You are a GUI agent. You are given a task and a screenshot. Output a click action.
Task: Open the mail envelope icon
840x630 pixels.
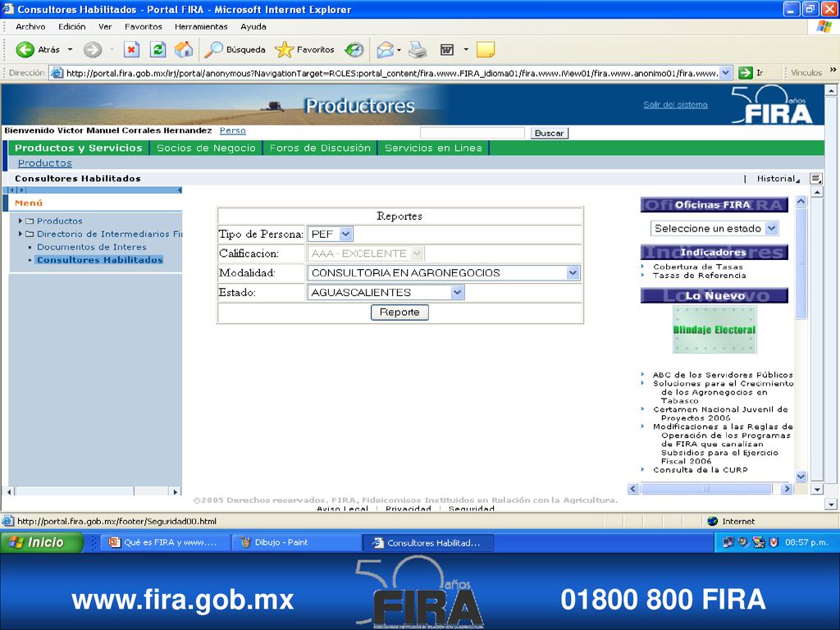pos(386,50)
